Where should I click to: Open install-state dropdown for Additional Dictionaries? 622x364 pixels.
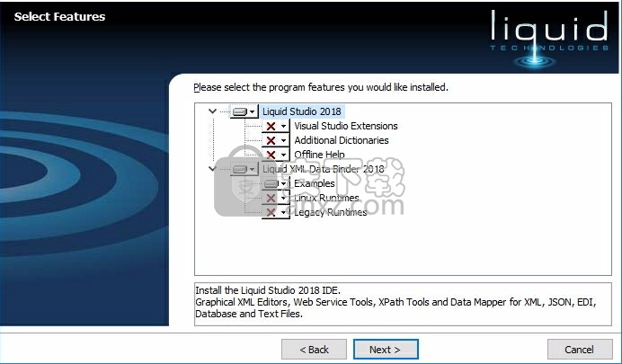pos(276,140)
